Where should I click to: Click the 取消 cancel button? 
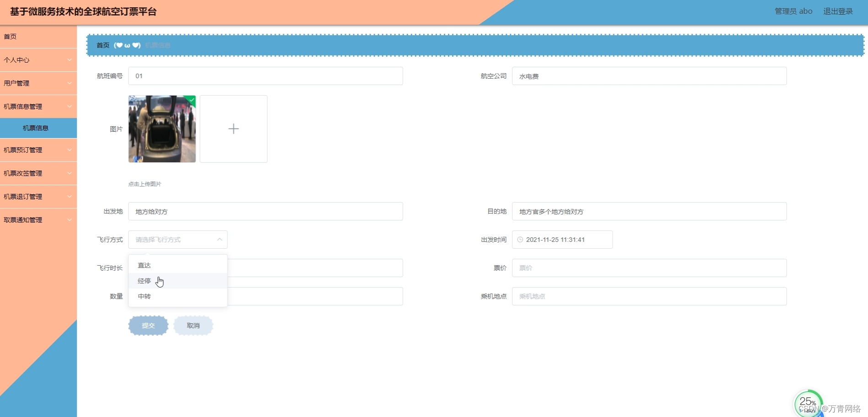pyautogui.click(x=193, y=325)
